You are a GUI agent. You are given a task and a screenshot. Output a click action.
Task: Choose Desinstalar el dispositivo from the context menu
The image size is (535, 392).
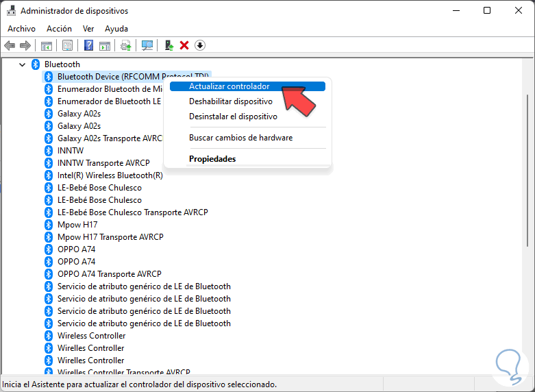click(x=233, y=117)
